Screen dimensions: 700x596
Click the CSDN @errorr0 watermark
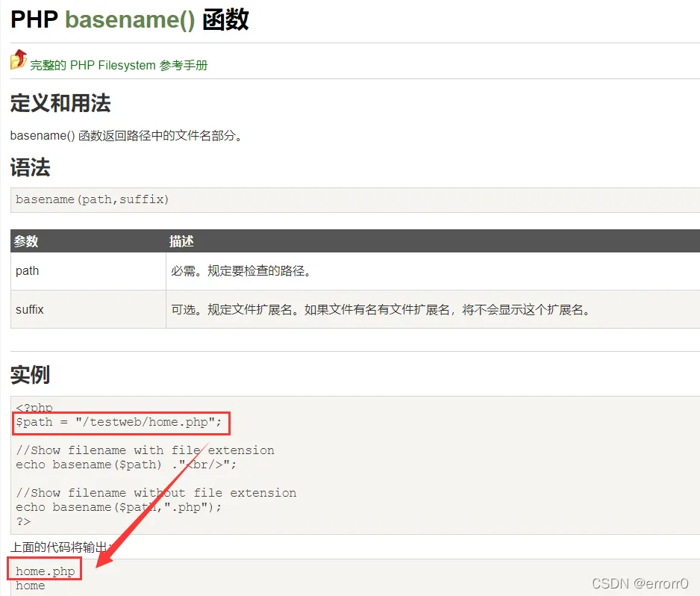pos(640,583)
